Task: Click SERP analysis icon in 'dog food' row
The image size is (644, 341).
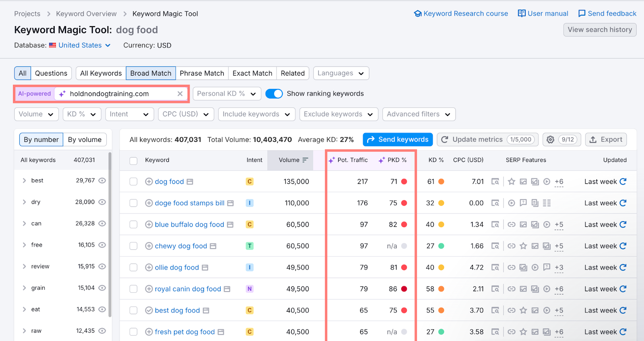Action: point(495,182)
